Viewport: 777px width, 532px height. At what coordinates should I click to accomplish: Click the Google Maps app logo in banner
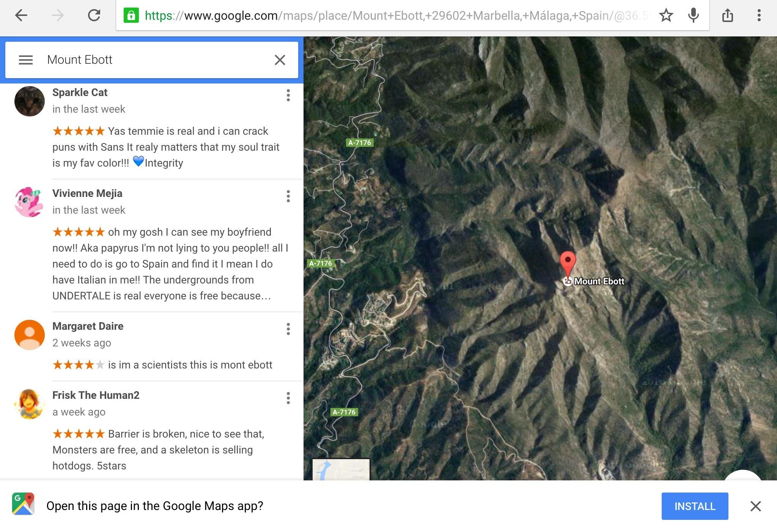23,504
